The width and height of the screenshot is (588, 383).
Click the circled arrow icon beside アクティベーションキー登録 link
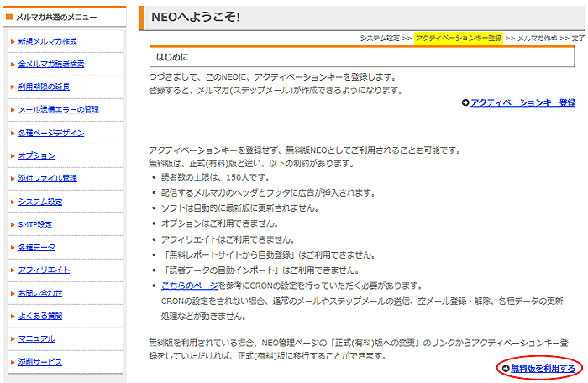[465, 102]
